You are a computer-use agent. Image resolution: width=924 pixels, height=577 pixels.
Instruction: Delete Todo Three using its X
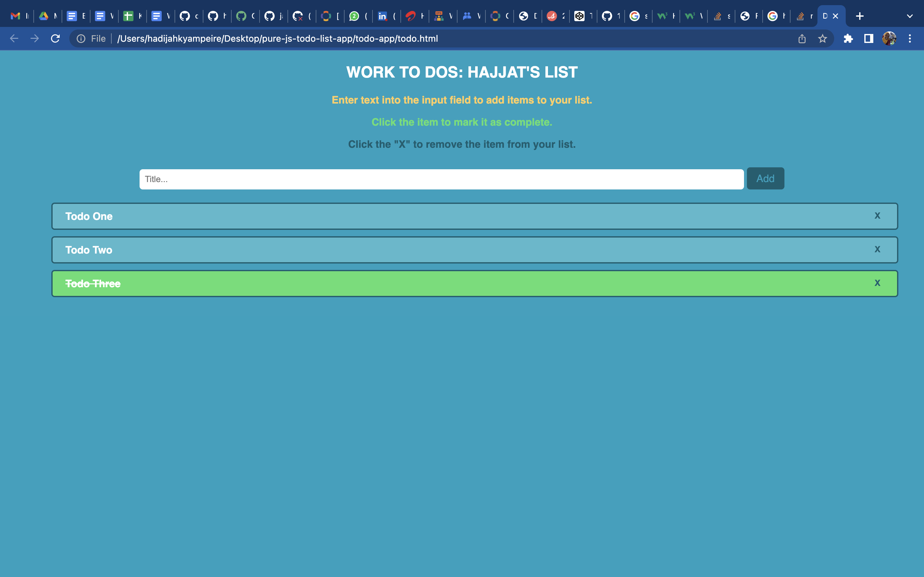pyautogui.click(x=877, y=283)
